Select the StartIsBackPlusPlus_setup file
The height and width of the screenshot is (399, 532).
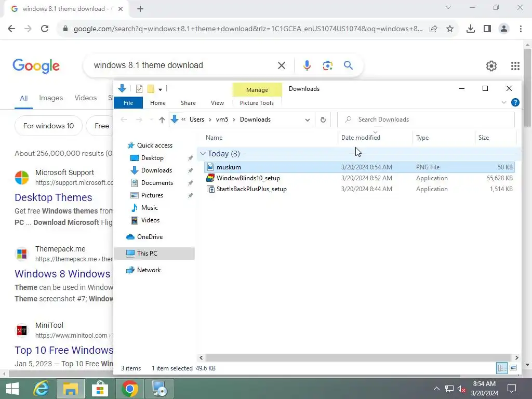(x=360, y=189)
